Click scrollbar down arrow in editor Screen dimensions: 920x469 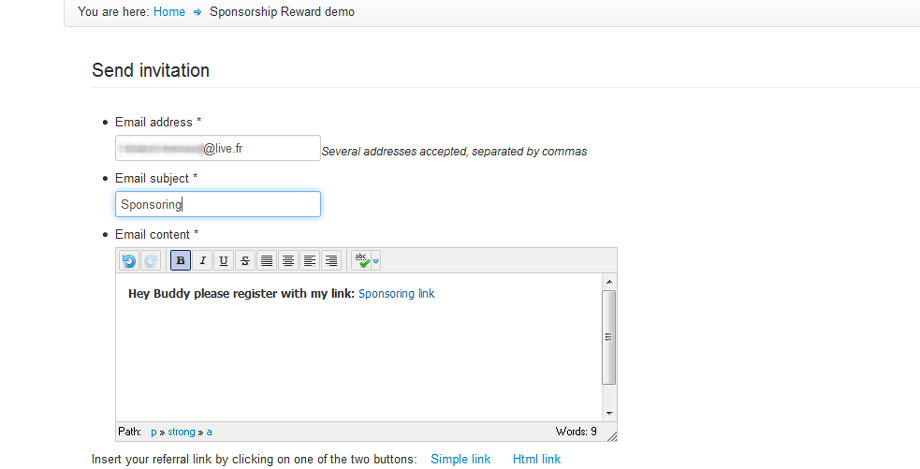click(609, 413)
